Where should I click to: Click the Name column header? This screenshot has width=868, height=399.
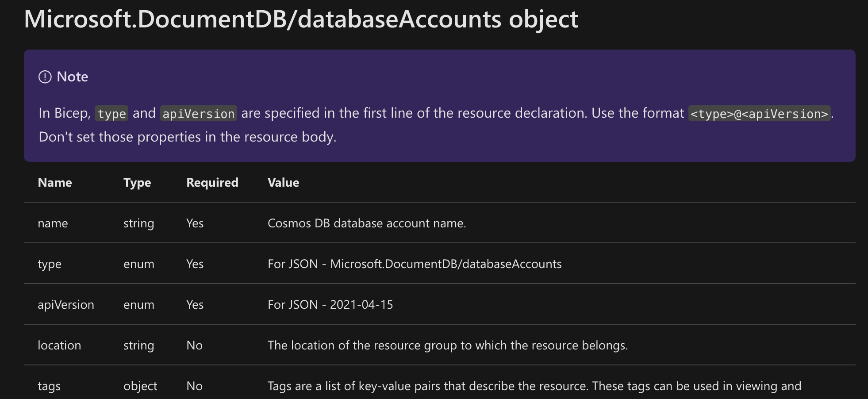click(x=55, y=183)
